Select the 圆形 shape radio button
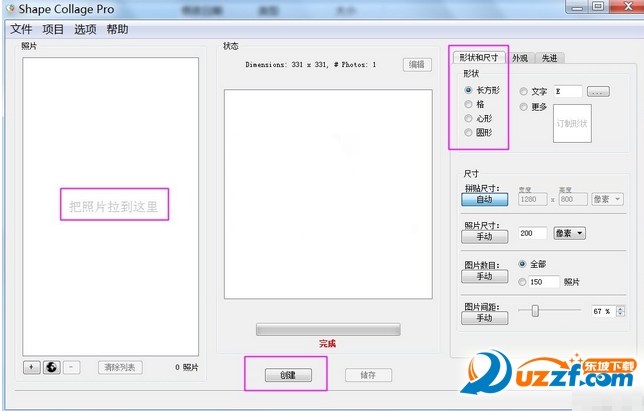Image resolution: width=644 pixels, height=411 pixels. (x=468, y=132)
